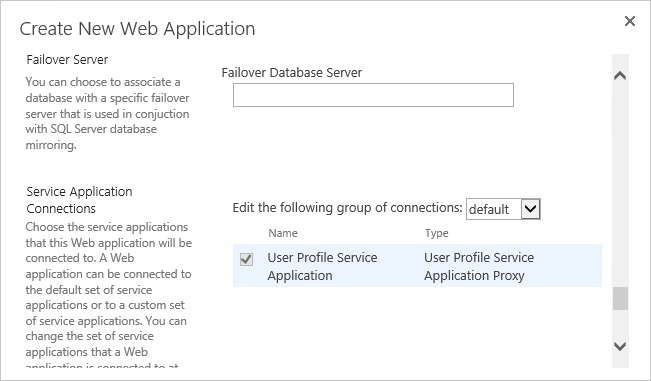651x381 pixels.
Task: Click the Failover Database Server label
Action: coord(292,73)
